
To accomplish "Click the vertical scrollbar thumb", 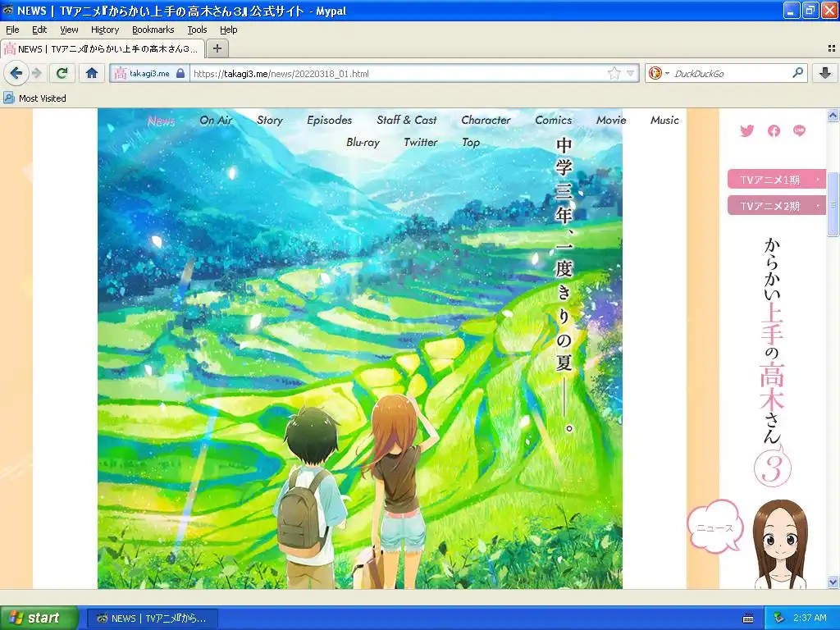I will 833,204.
